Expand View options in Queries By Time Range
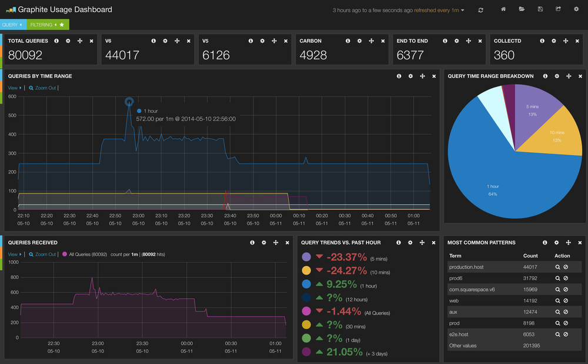 15,88
